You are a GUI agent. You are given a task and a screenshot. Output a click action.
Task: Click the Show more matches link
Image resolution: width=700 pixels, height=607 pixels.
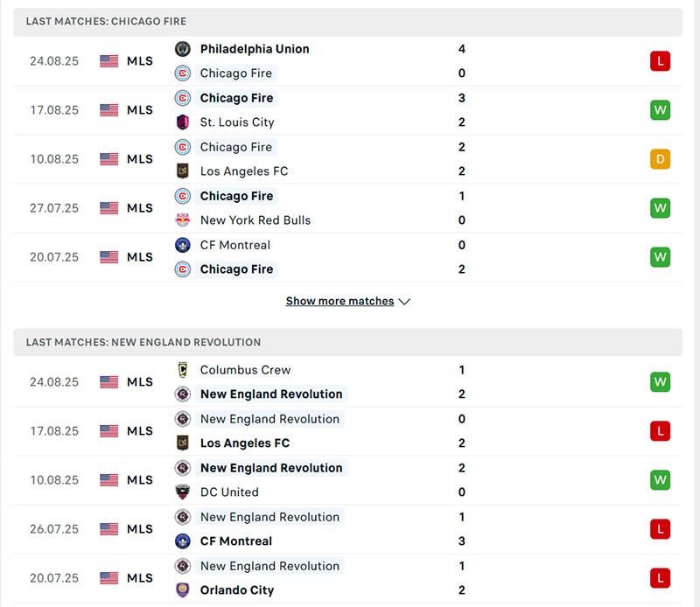(339, 301)
